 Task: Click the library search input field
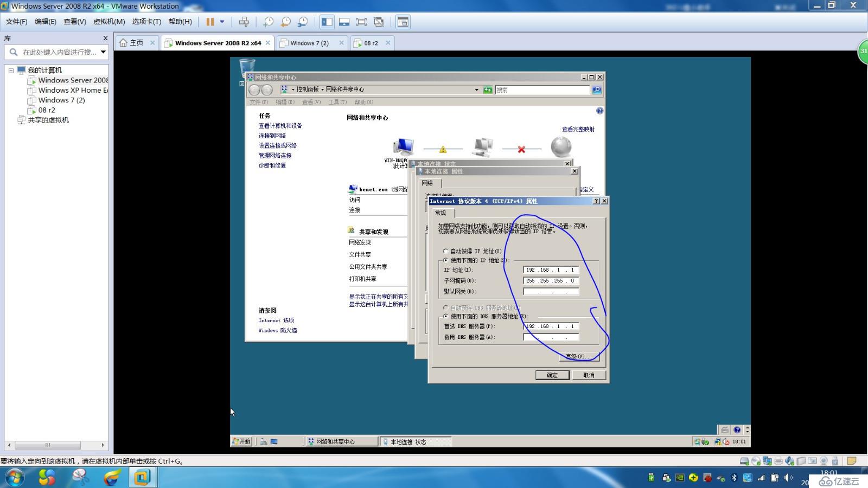pos(59,52)
